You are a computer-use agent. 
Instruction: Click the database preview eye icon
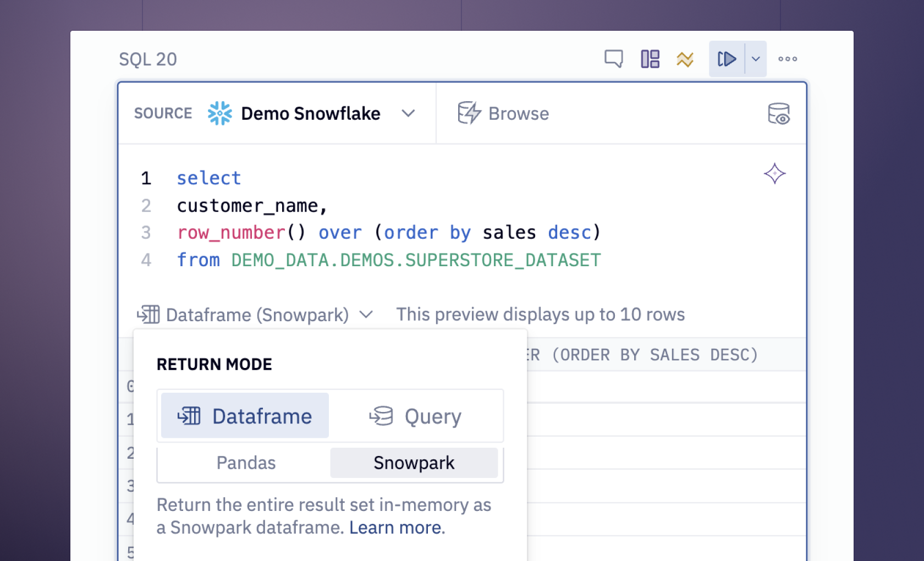tap(779, 114)
